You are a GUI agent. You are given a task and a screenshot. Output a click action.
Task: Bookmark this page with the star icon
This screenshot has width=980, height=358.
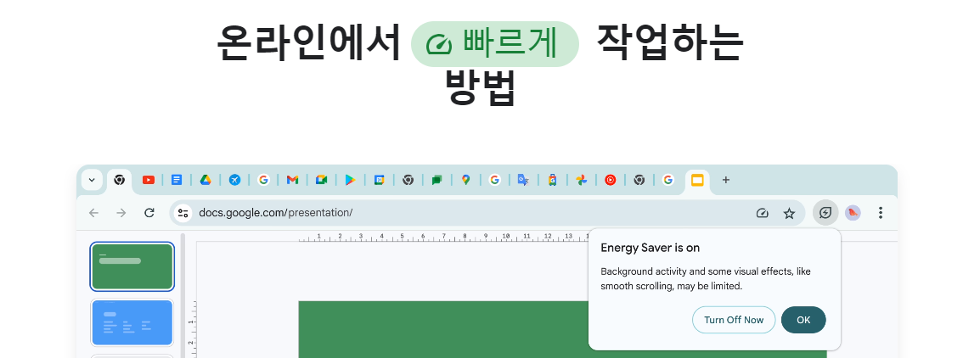(790, 213)
